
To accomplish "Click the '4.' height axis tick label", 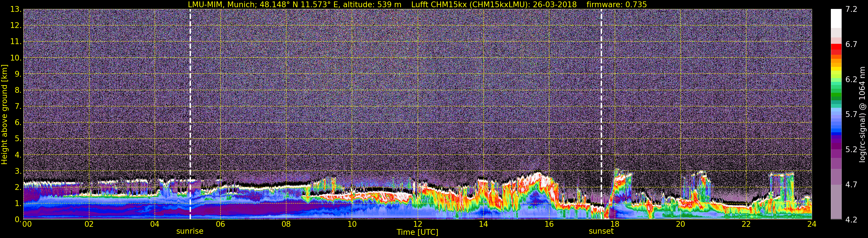I will pos(18,155).
